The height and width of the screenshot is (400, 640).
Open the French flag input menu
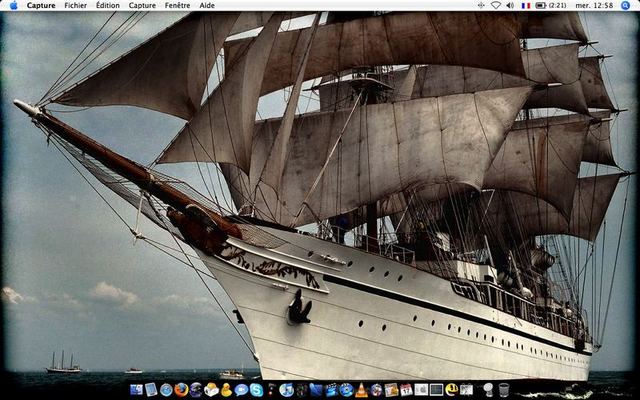526,5
